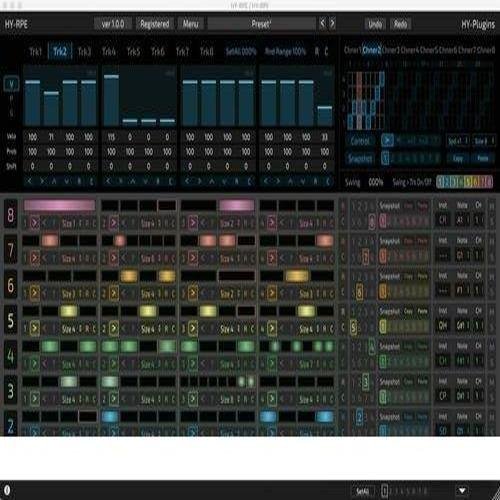
Task: Open the bottom bar dropdown arrow
Action: [462, 491]
